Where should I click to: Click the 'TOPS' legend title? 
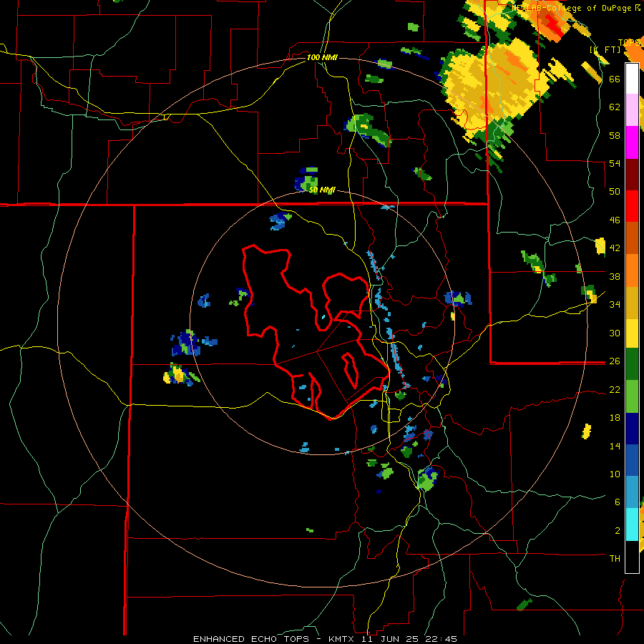tap(629, 42)
